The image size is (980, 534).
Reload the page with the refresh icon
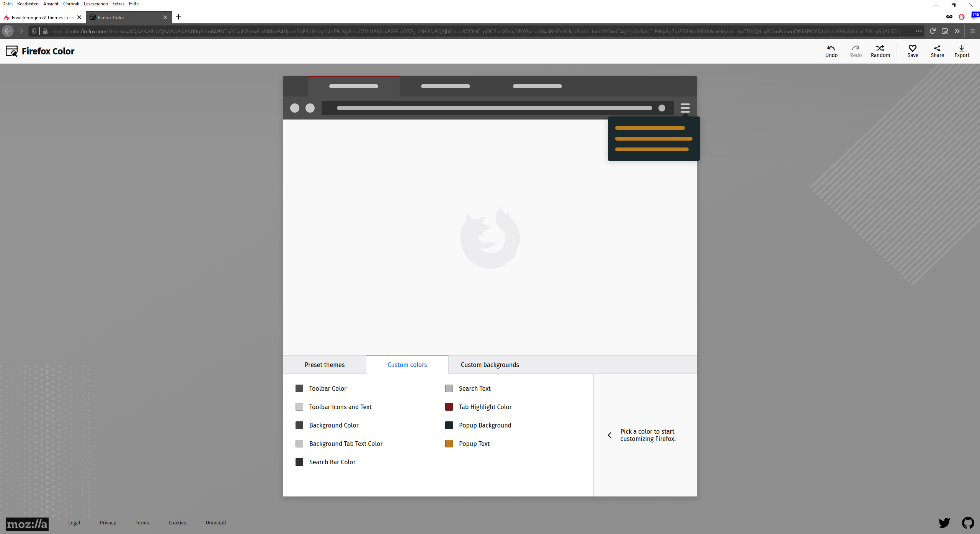point(933,31)
